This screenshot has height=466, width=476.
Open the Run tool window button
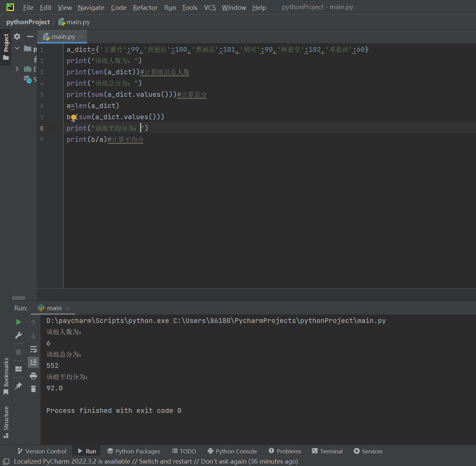(87, 451)
